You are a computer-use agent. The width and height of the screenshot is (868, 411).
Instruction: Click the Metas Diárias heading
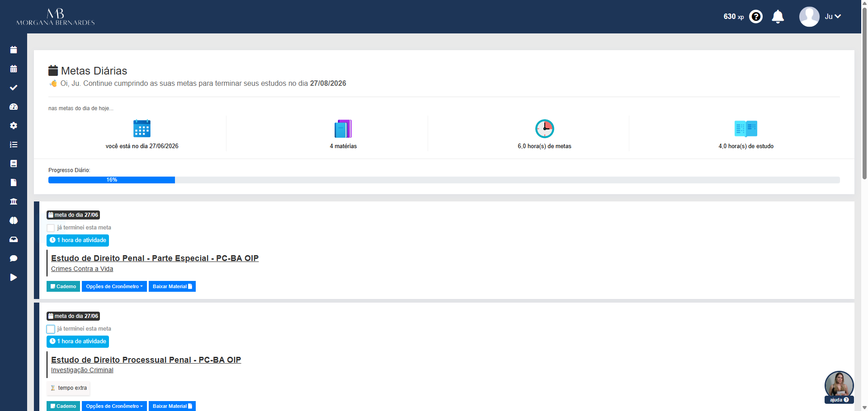[x=88, y=71]
